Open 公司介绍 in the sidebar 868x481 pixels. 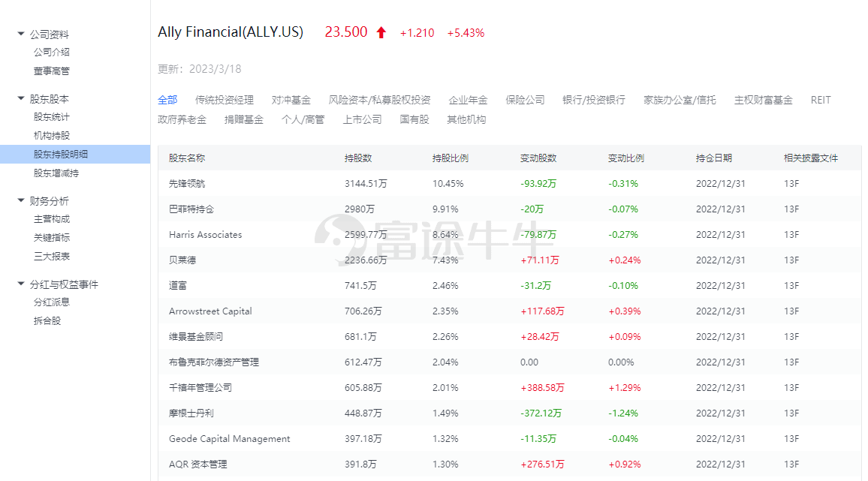(52, 52)
